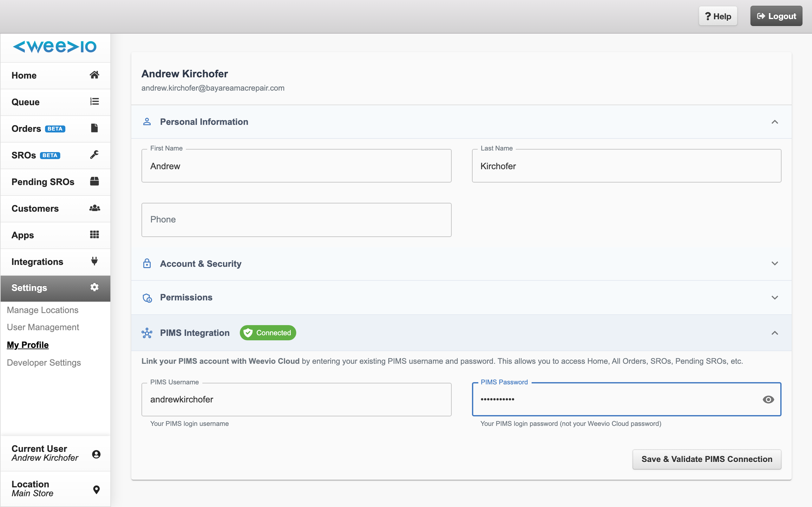The image size is (812, 507).
Task: Collapse the Personal Information section
Action: [775, 122]
